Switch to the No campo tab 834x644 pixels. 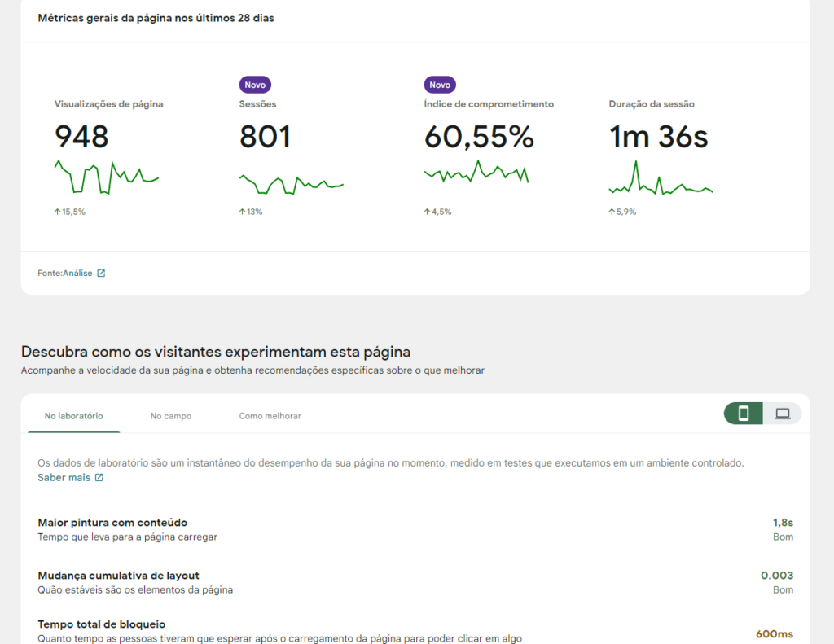point(170,415)
